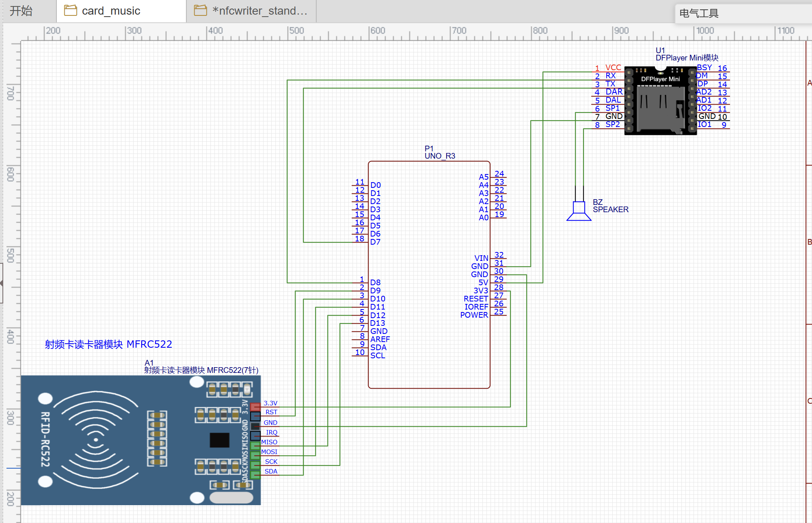Click the green SDA pad on RFID module
Screen dimensions: 812x523
click(x=255, y=474)
